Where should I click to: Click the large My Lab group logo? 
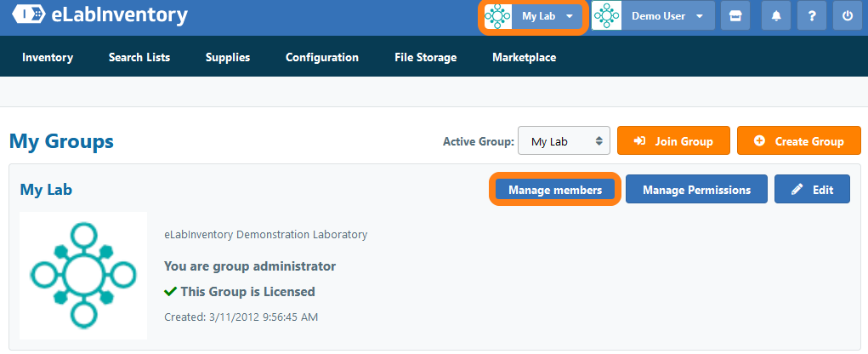tap(83, 275)
